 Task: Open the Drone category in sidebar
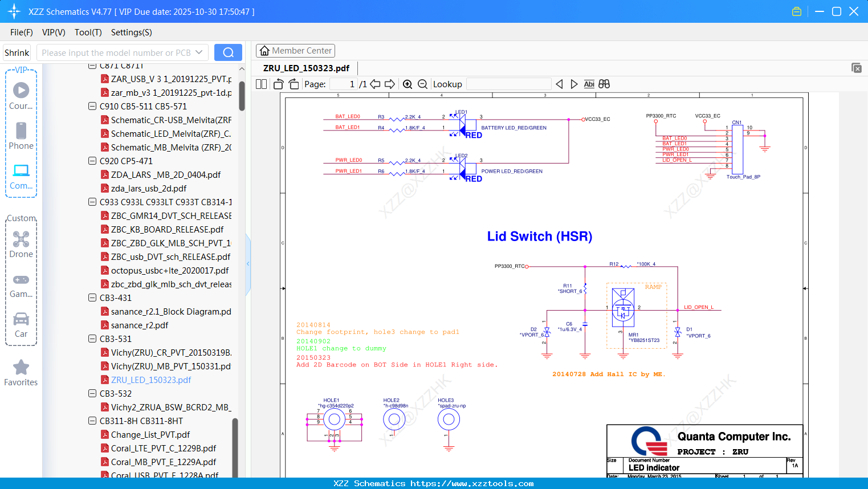click(21, 244)
